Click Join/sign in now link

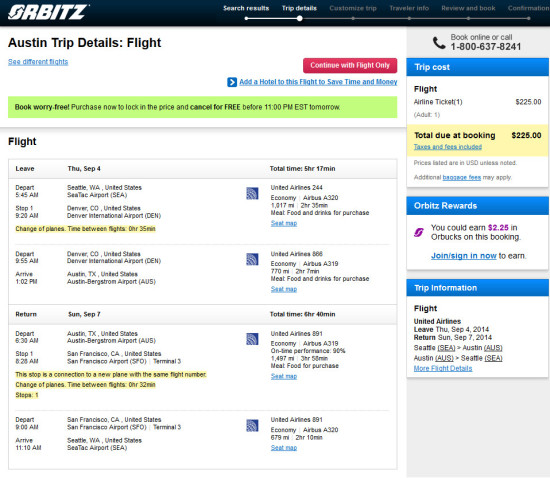[464, 256]
